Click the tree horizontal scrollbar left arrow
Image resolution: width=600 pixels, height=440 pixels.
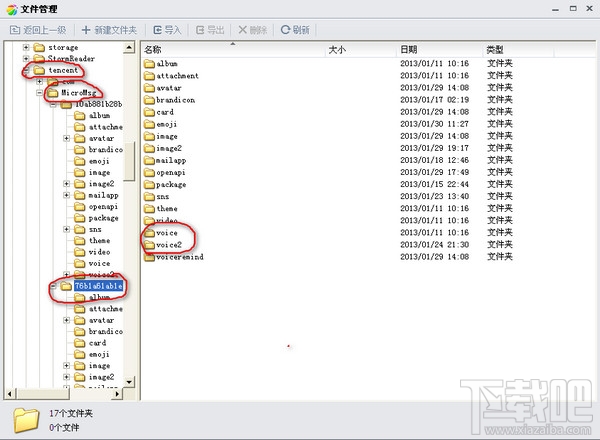[10, 394]
